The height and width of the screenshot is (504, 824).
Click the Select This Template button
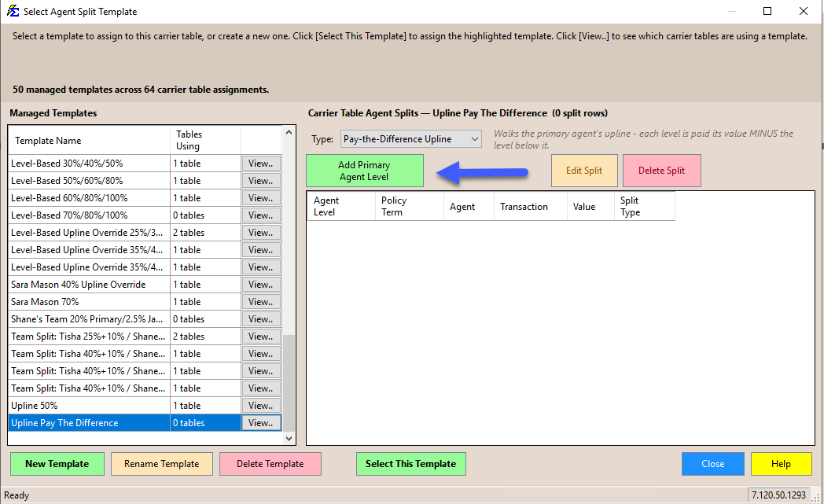(x=411, y=464)
